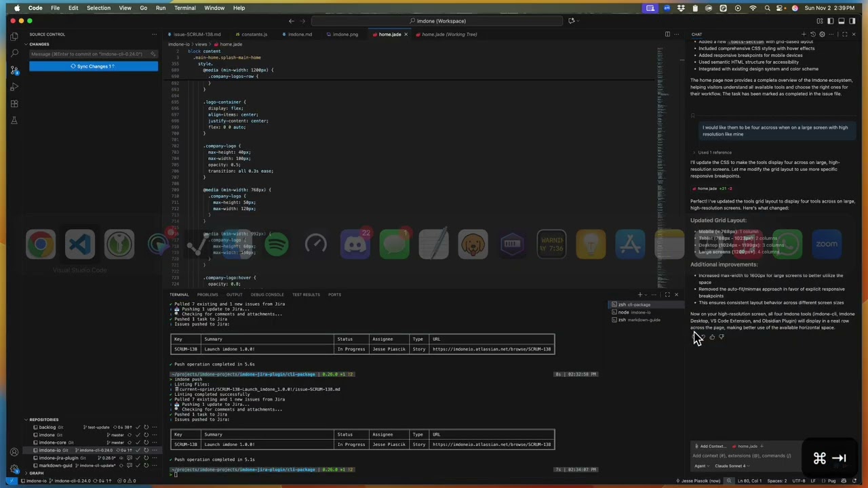Switch to the imdone.md editor tab
Screen dimensions: 868x488
point(297,34)
